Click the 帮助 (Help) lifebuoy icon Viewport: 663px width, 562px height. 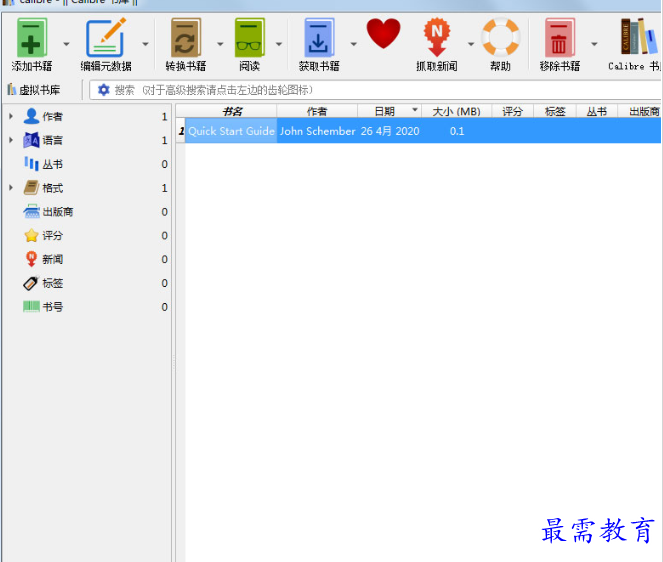pyautogui.click(x=500, y=37)
